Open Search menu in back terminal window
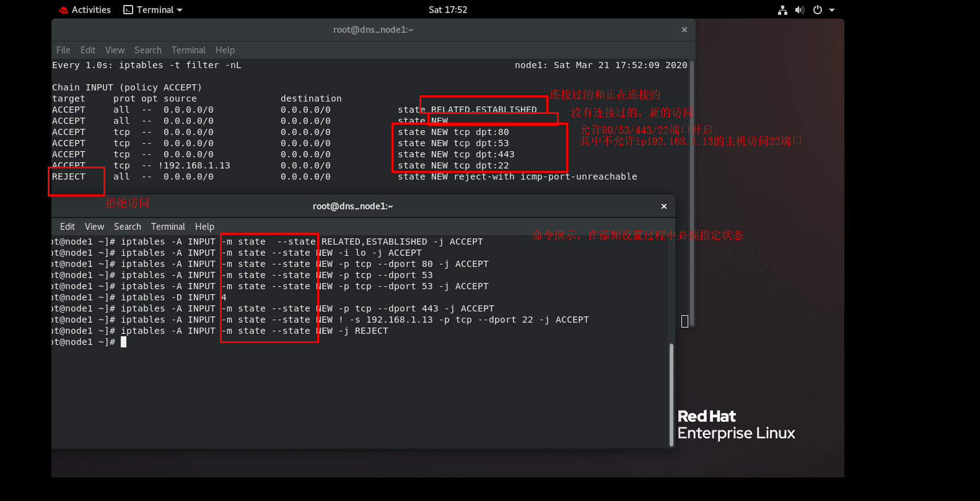 pos(148,50)
